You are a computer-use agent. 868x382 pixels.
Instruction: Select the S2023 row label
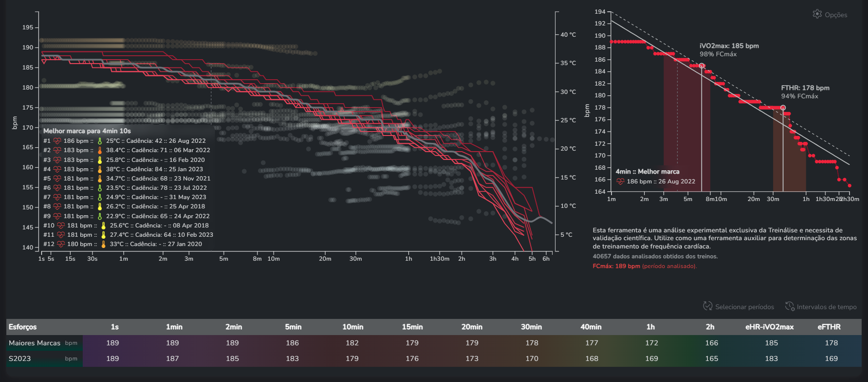pyautogui.click(x=20, y=359)
